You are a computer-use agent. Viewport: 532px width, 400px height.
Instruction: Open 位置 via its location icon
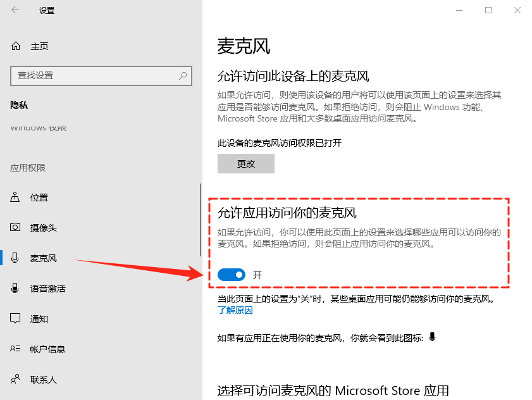15,197
